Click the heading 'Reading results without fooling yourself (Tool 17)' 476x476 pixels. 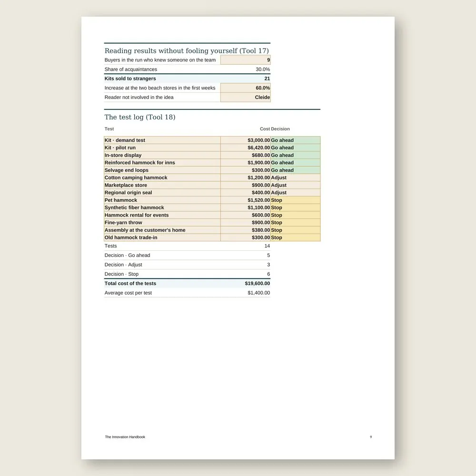pyautogui.click(x=187, y=51)
